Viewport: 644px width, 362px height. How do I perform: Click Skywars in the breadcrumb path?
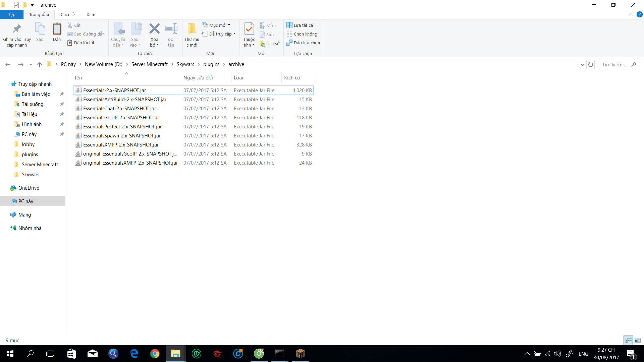pos(185,64)
